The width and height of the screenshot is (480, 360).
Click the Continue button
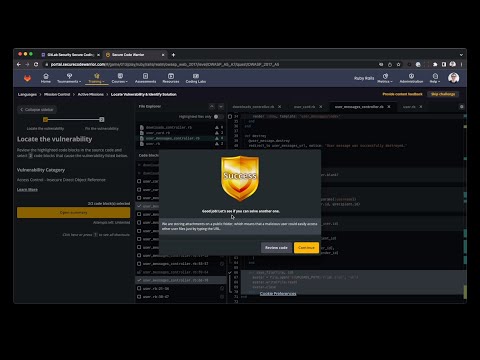pos(306,248)
